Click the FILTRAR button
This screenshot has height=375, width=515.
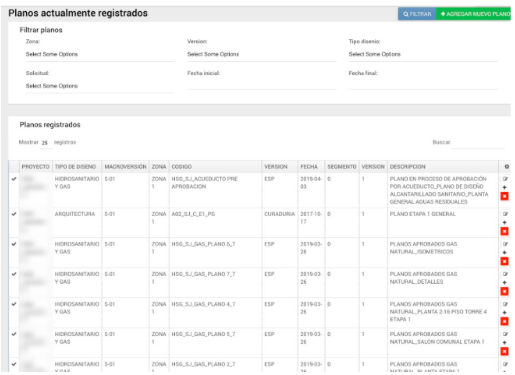[x=417, y=14]
